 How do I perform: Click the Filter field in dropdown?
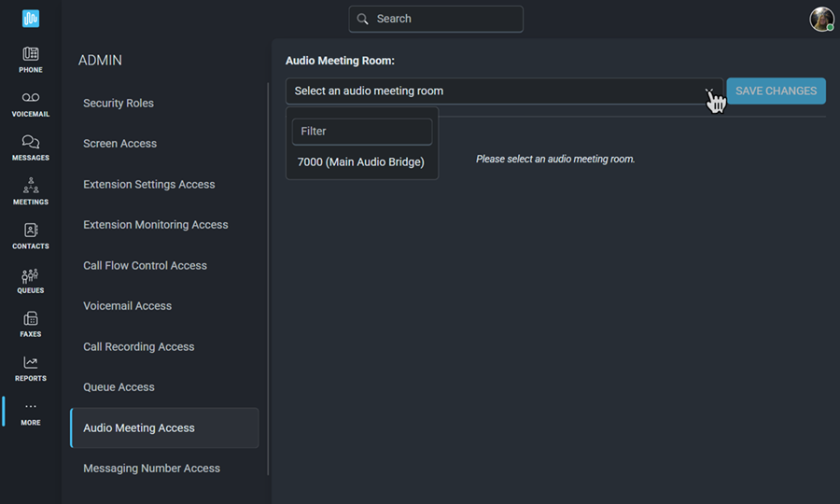[x=362, y=132]
